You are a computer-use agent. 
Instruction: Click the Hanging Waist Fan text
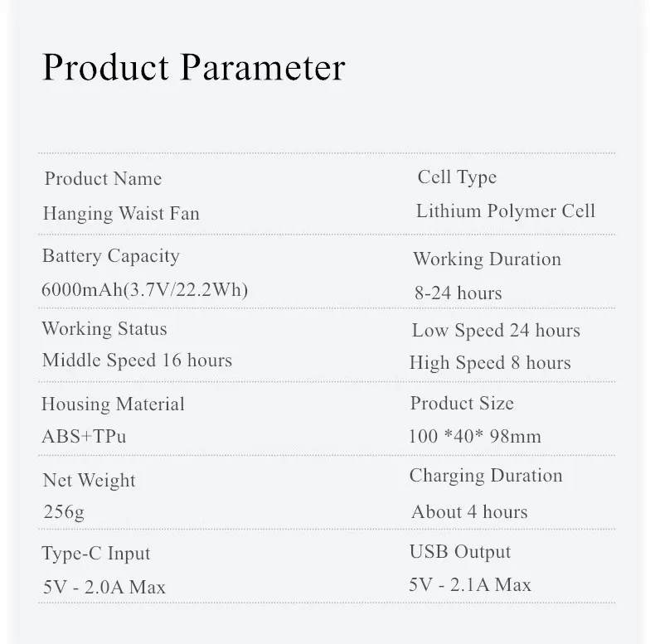(121, 213)
